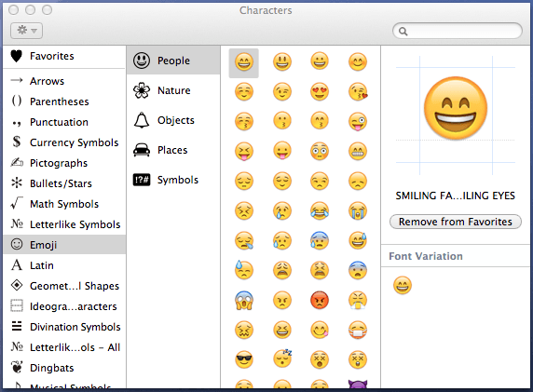Choose the sunglasses face emoji
Viewport: 533px width, 392px height.
point(244,359)
